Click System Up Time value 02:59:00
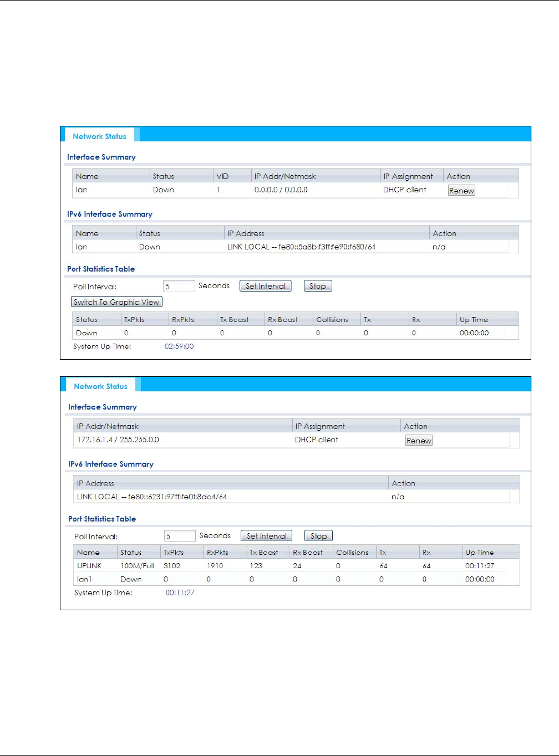 (x=179, y=346)
